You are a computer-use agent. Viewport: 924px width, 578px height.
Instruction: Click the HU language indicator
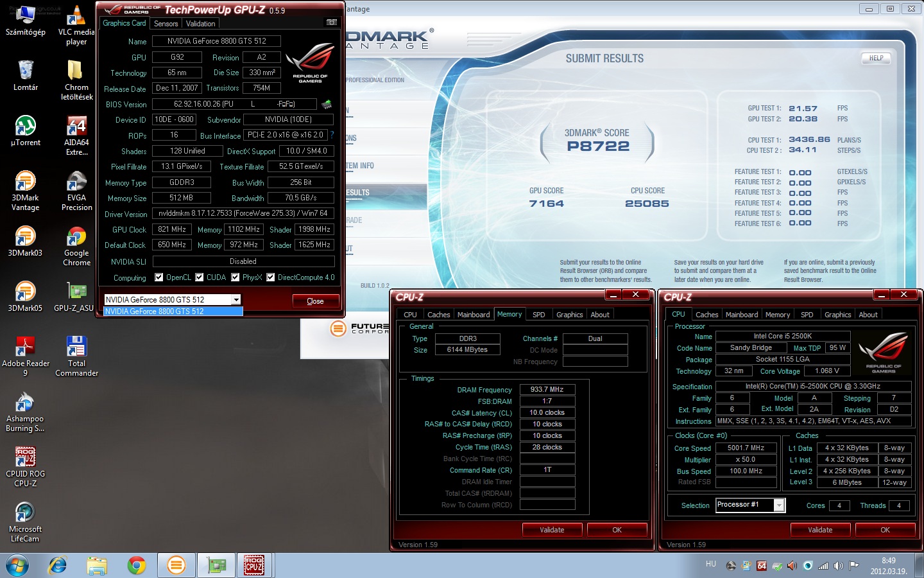[711, 564]
